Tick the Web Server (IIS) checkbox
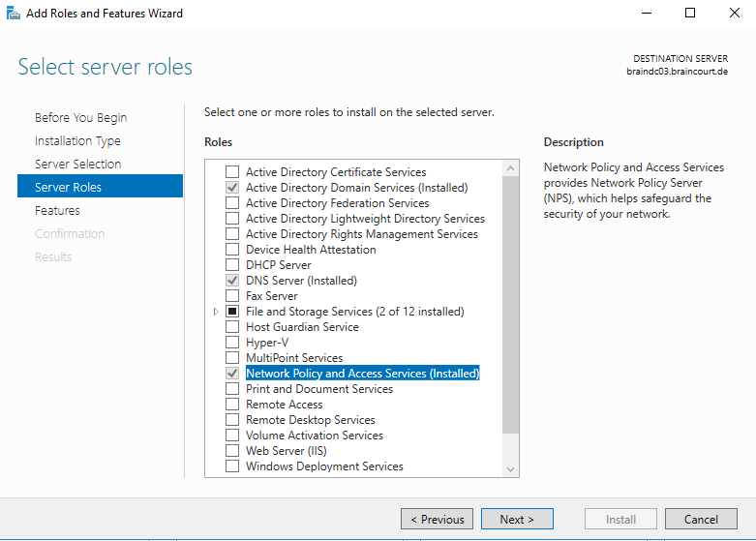 pos(232,451)
